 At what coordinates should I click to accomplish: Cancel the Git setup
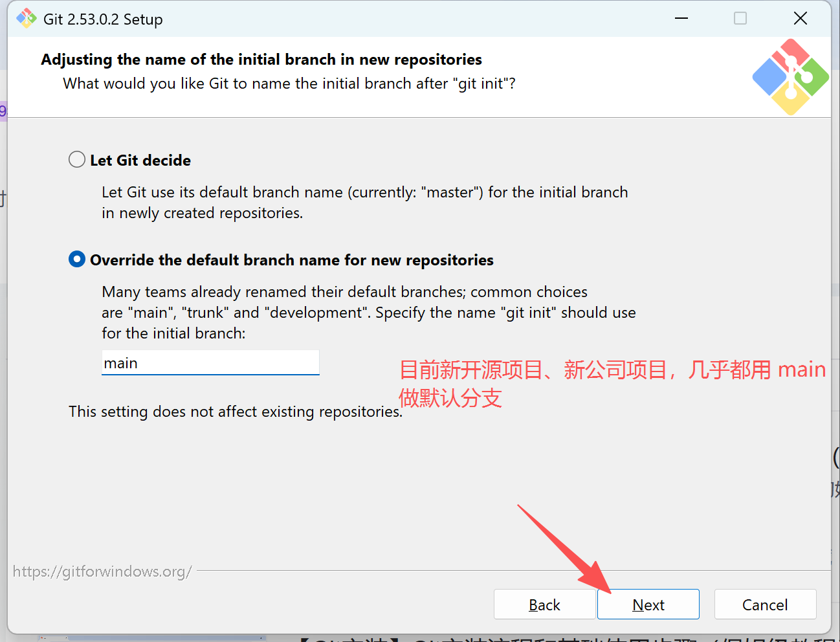(765, 604)
